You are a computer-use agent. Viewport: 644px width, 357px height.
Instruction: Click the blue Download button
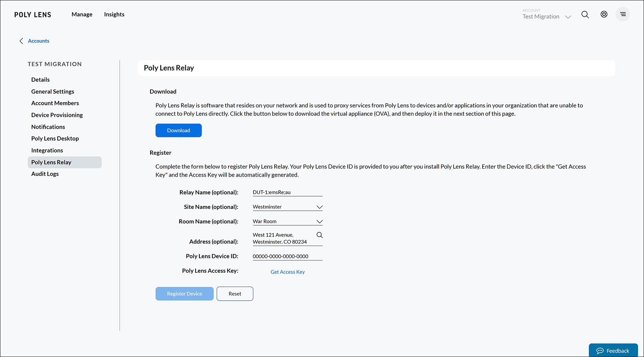click(x=179, y=131)
